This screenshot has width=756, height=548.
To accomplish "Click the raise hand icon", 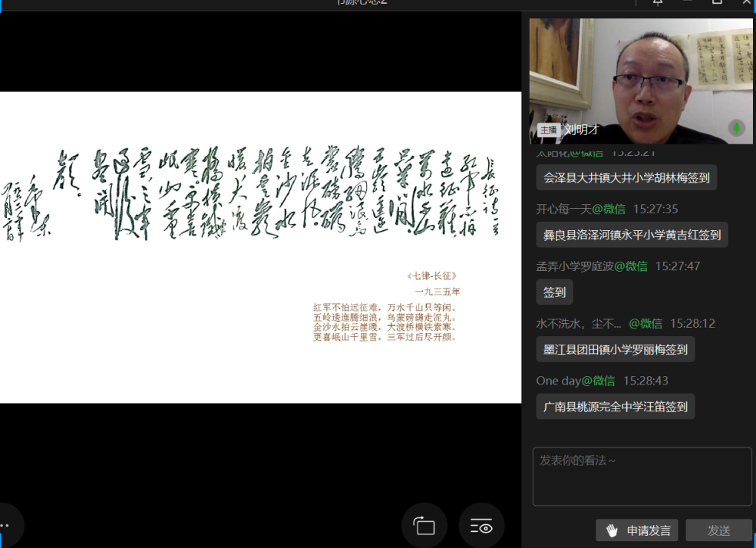I will [x=612, y=530].
